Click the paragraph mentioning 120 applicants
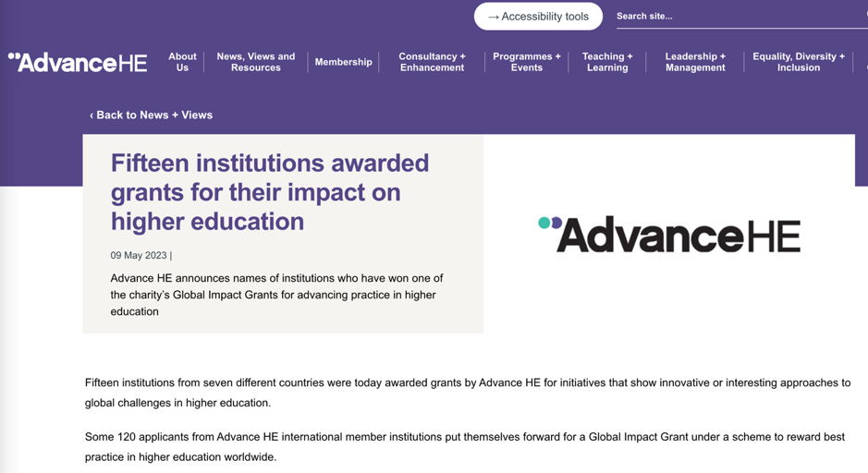 pos(465,447)
